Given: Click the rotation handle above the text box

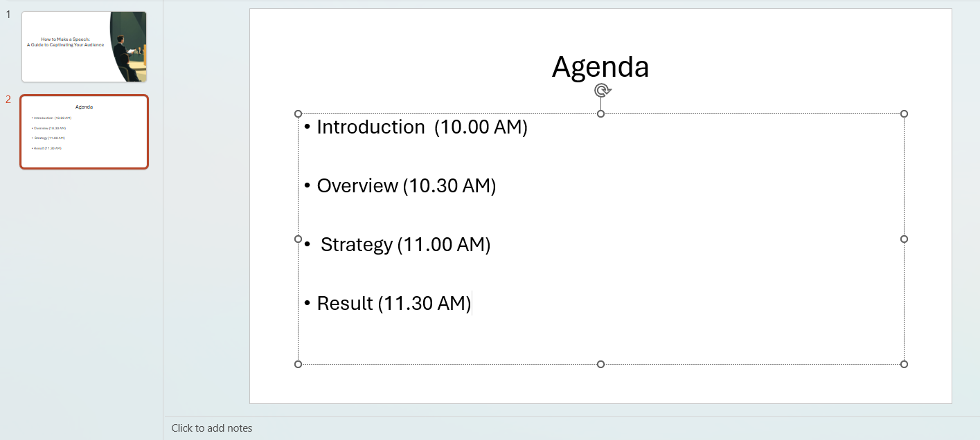Looking at the screenshot, I should (x=601, y=89).
